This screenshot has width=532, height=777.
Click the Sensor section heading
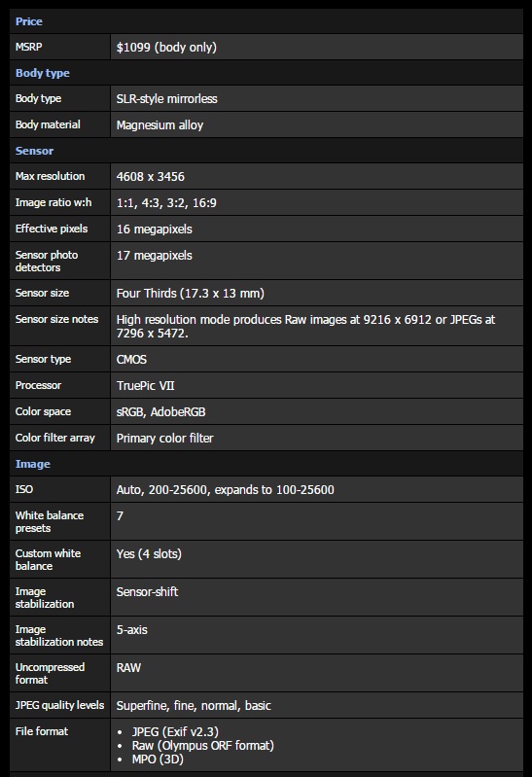point(34,151)
